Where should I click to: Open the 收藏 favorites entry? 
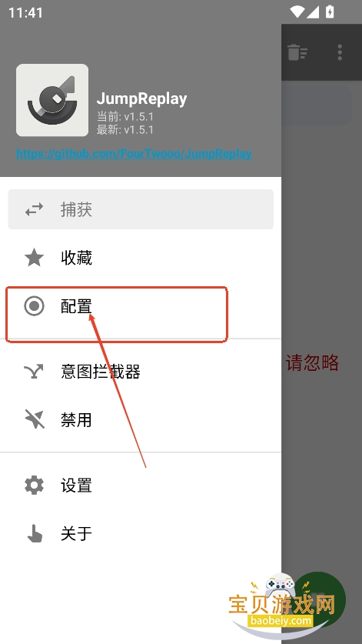click(141, 258)
